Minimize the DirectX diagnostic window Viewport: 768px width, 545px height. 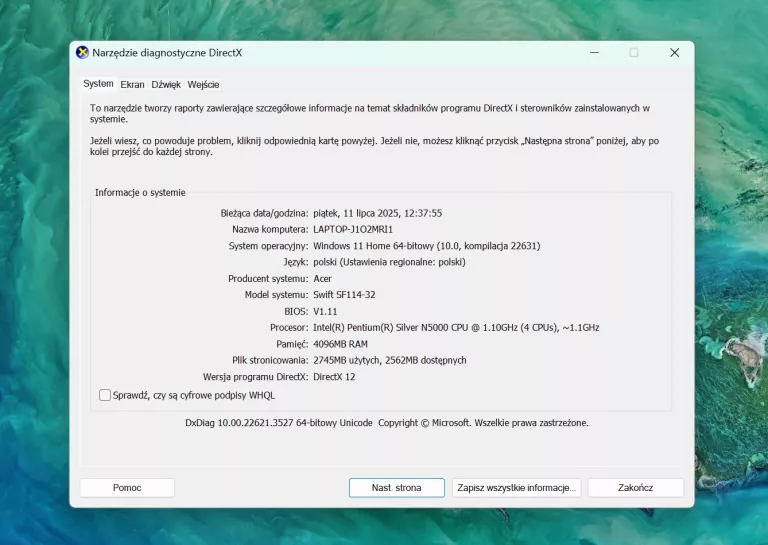click(594, 52)
